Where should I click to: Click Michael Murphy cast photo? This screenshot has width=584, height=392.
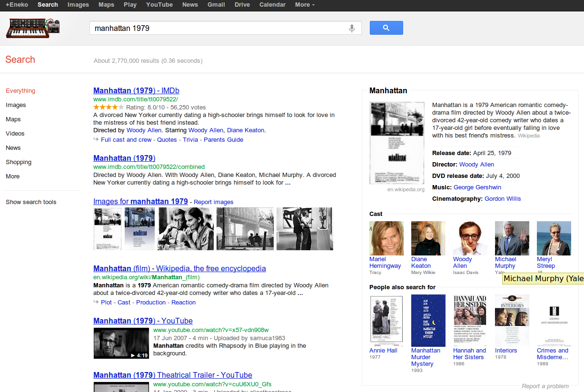point(512,238)
